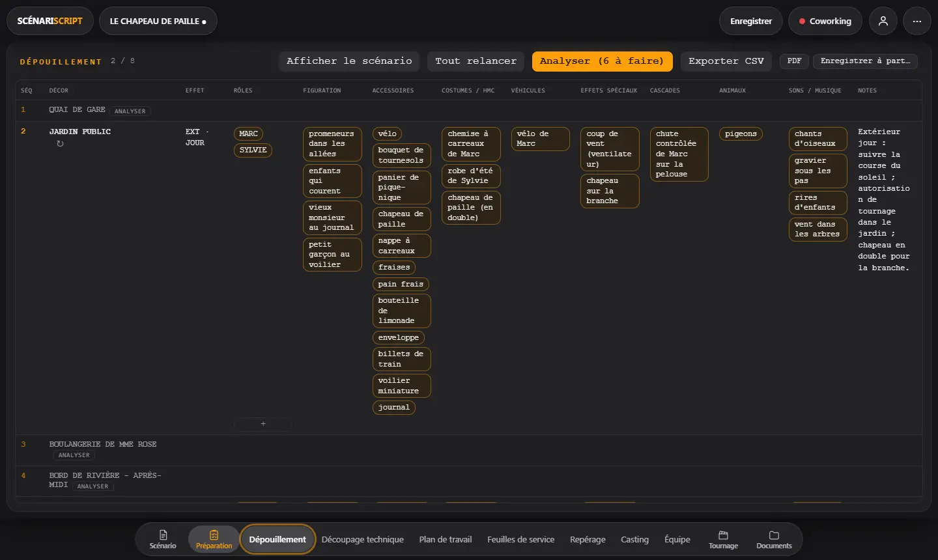Click ANALYSER for Boulangerie de Mme Rose
Screen dimensions: 938x560
74,455
